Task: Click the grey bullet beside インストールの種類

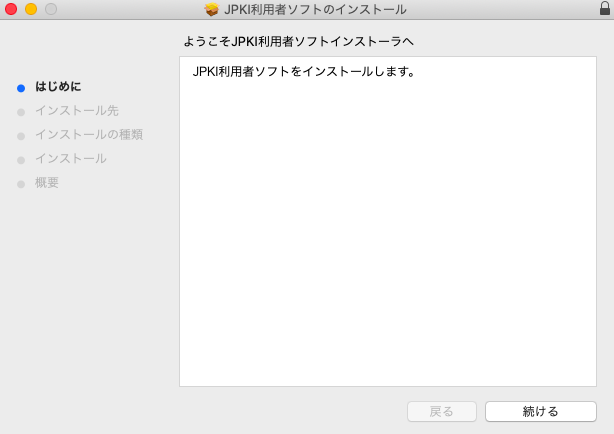Action: [21, 136]
